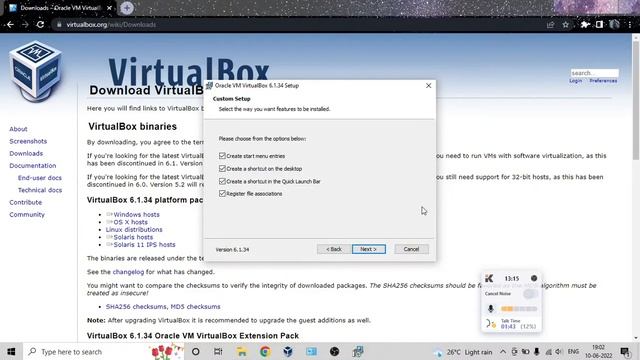Reload the browser page
640x360 pixels.
[40, 24]
